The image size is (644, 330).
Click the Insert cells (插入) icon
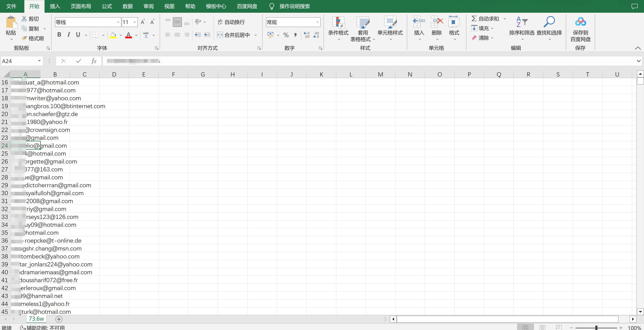pyautogui.click(x=419, y=22)
